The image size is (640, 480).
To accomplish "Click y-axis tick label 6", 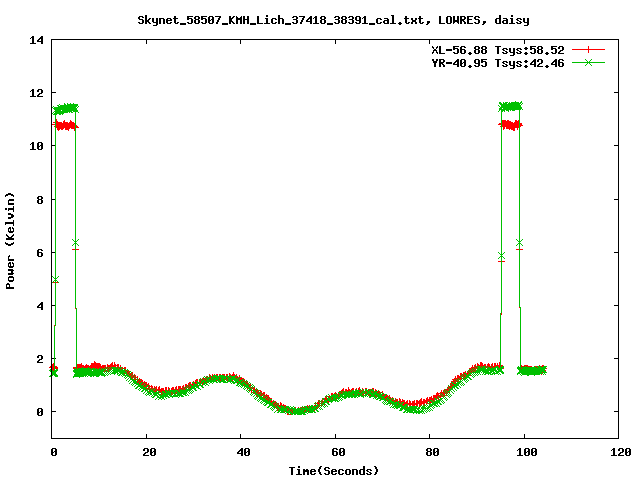I will coord(40,253).
